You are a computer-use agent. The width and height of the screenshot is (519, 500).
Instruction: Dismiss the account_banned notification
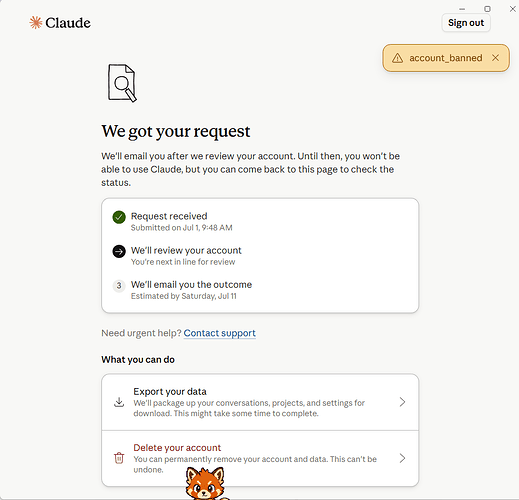[495, 58]
